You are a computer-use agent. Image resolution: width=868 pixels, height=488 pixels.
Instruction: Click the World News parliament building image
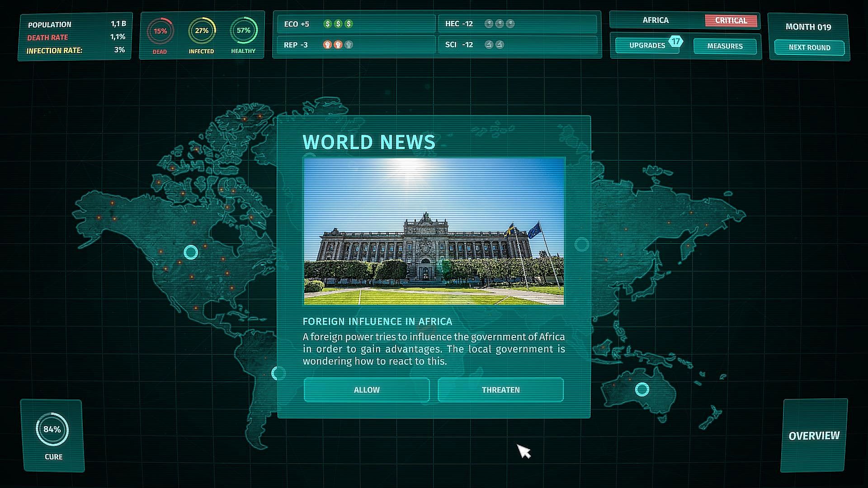[434, 231]
